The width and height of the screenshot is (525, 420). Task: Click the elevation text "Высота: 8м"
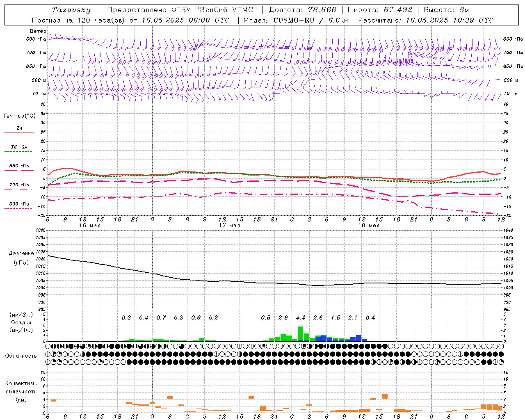click(446, 10)
